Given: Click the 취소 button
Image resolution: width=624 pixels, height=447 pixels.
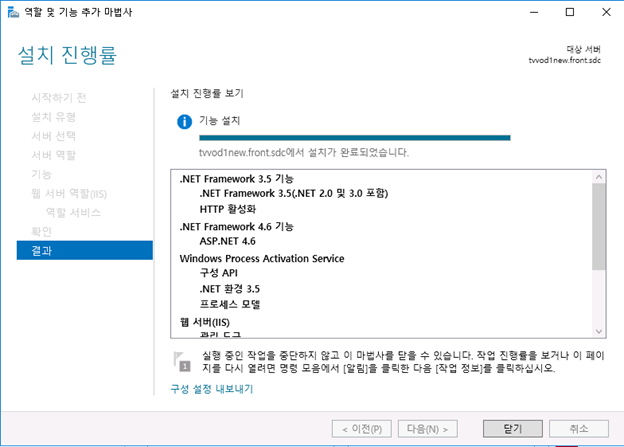Looking at the screenshot, I should 579,429.
